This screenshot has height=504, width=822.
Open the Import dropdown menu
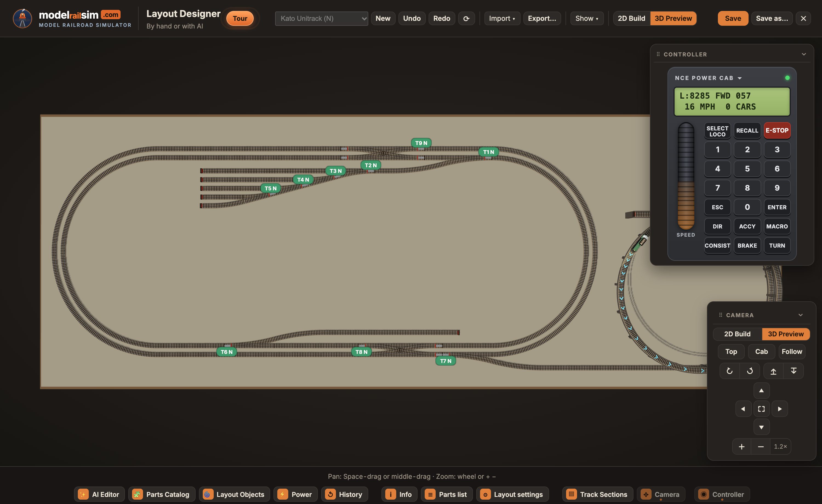(x=502, y=18)
